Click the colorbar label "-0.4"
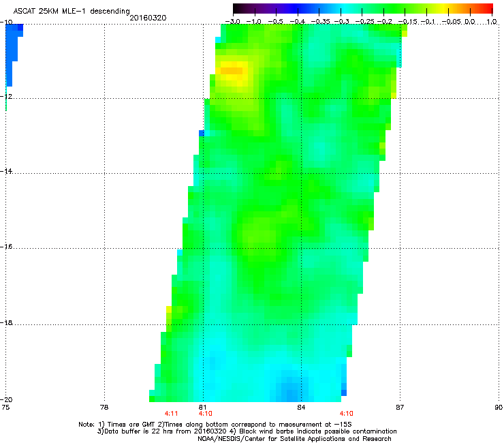The width and height of the screenshot is (504, 443). tap(298, 22)
